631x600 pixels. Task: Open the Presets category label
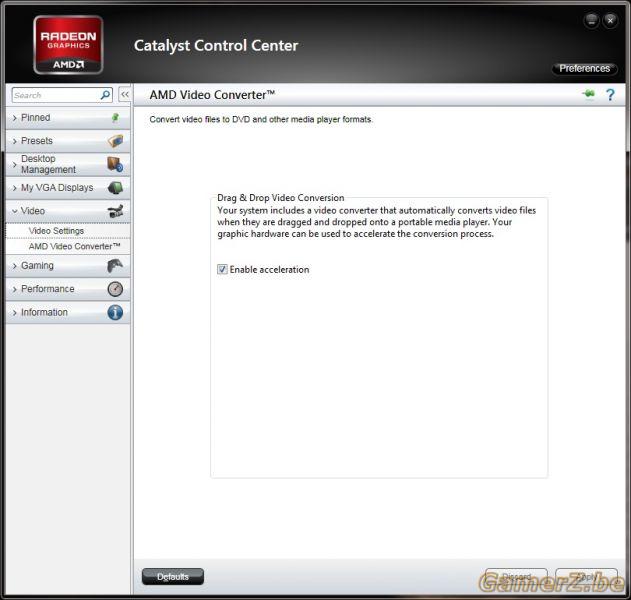click(x=37, y=141)
